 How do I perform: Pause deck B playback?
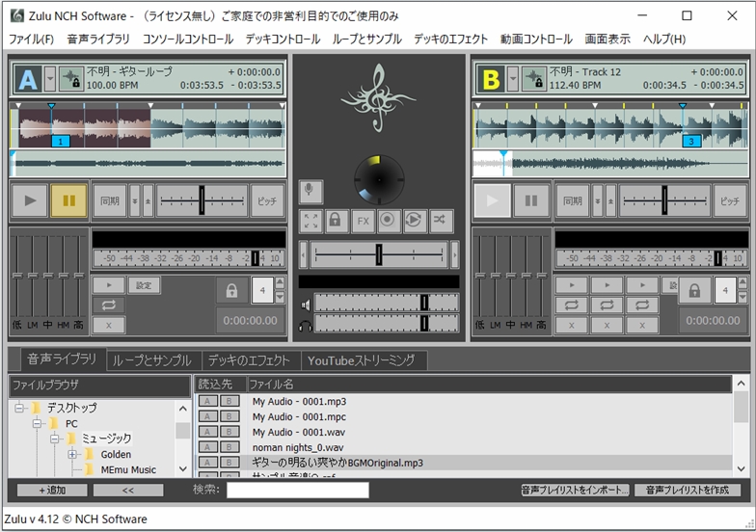[531, 200]
